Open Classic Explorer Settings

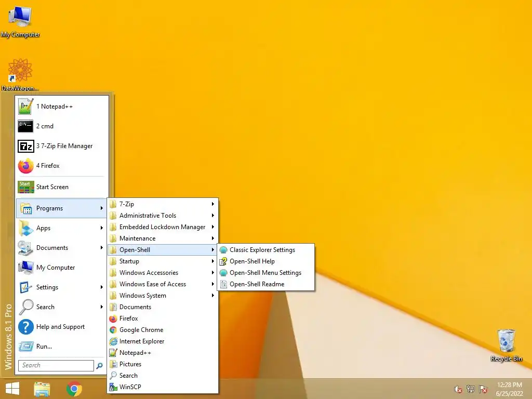[266, 250]
